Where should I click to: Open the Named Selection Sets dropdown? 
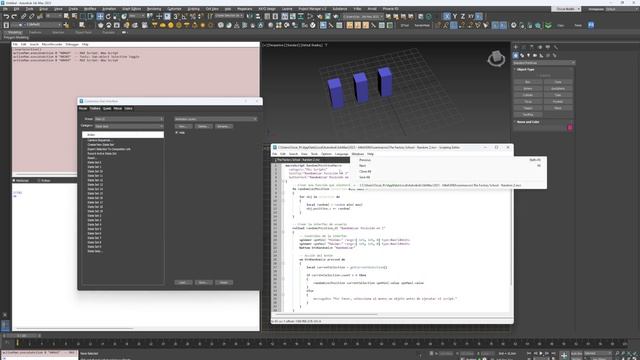(229, 16)
